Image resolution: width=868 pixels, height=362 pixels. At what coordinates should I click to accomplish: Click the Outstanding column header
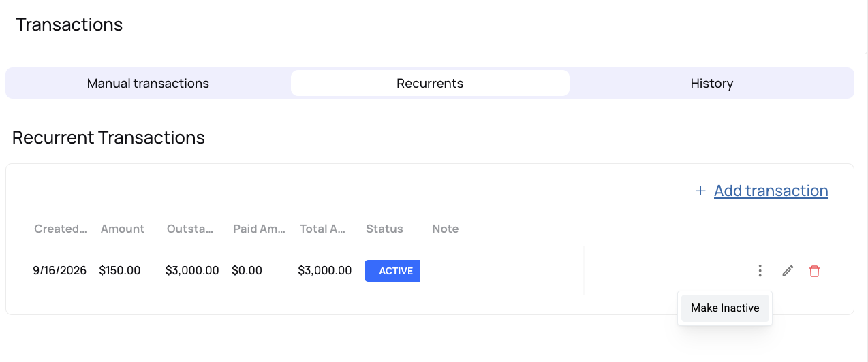(191, 229)
